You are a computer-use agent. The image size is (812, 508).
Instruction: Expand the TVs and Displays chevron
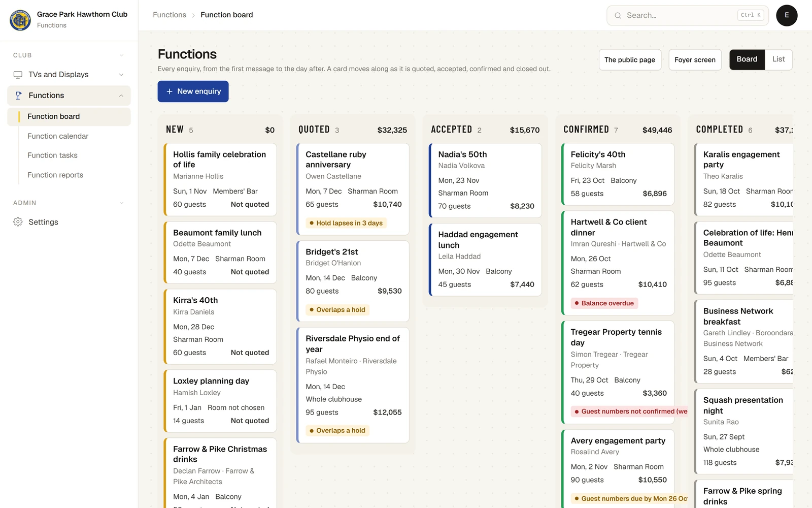pos(121,75)
